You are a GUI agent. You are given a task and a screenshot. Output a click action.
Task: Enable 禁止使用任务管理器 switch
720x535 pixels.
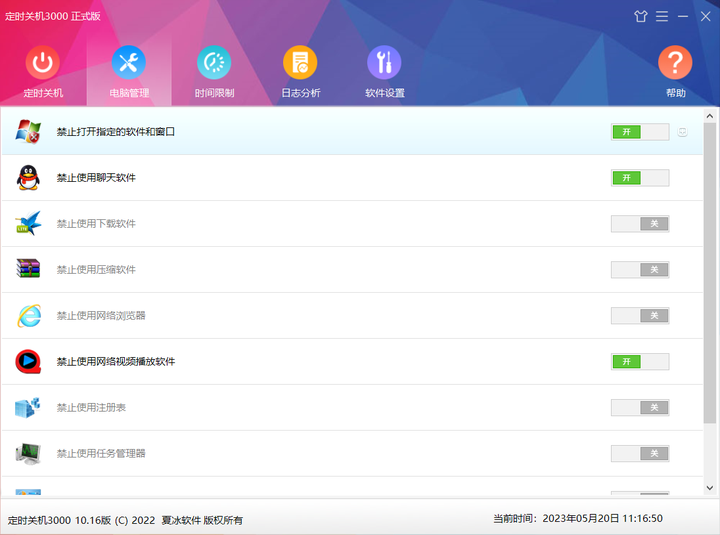click(640, 453)
